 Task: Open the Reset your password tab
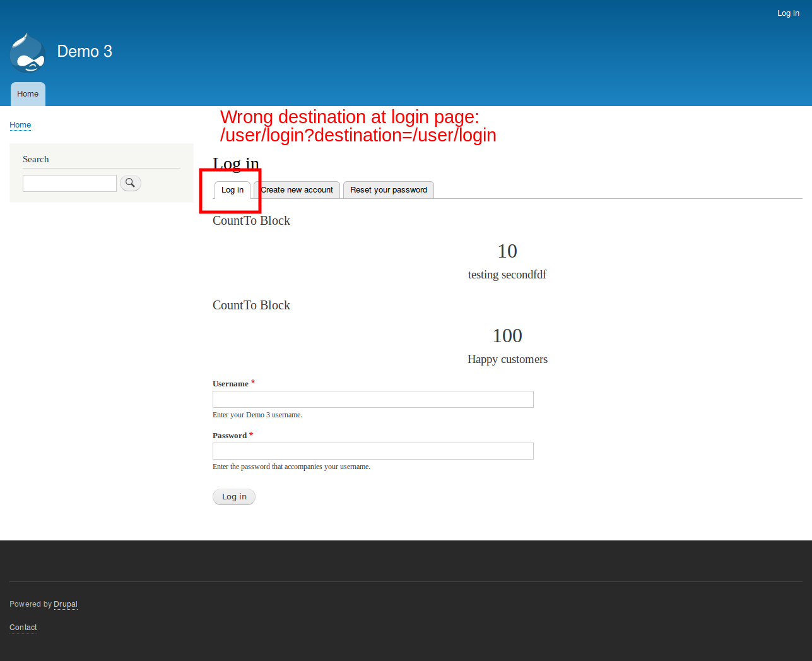[388, 189]
